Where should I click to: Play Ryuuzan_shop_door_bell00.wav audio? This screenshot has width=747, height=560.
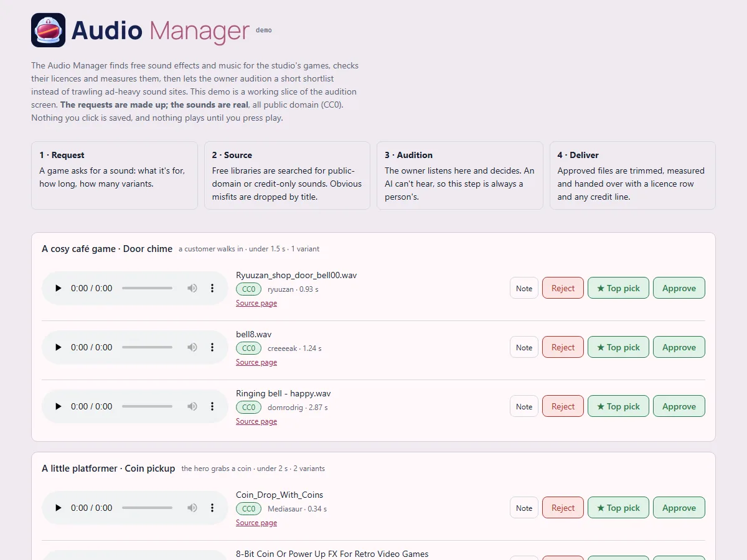point(59,288)
